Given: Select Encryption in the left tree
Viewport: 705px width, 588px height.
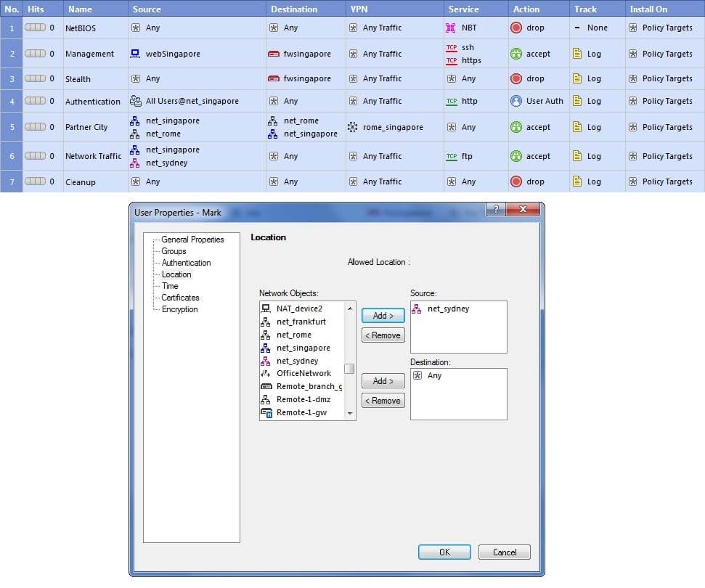Looking at the screenshot, I should coord(179,309).
